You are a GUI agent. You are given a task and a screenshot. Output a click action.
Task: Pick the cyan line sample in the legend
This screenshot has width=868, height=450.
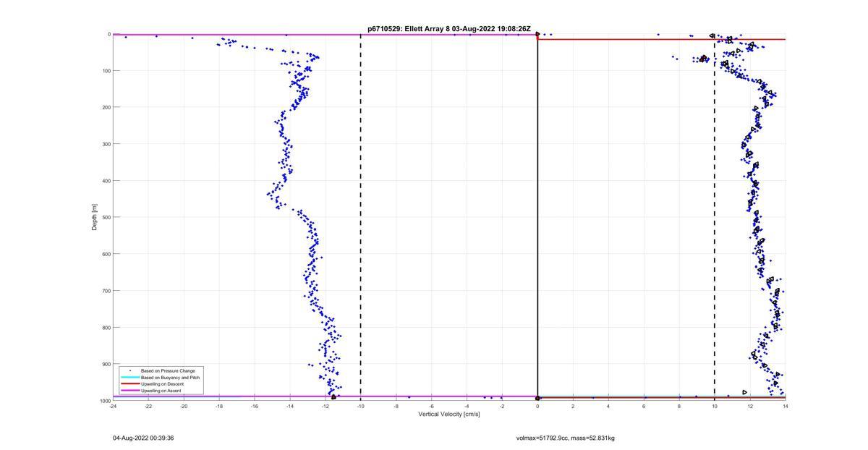click(129, 378)
